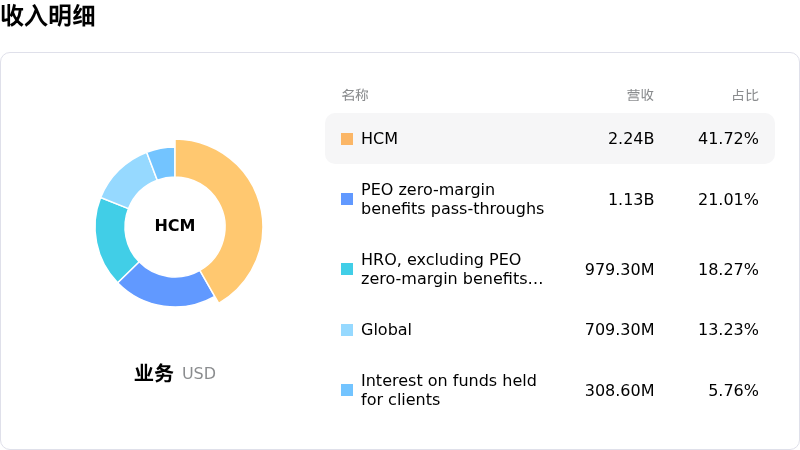
Task: Click the HCM label in donut center
Action: tap(175, 226)
